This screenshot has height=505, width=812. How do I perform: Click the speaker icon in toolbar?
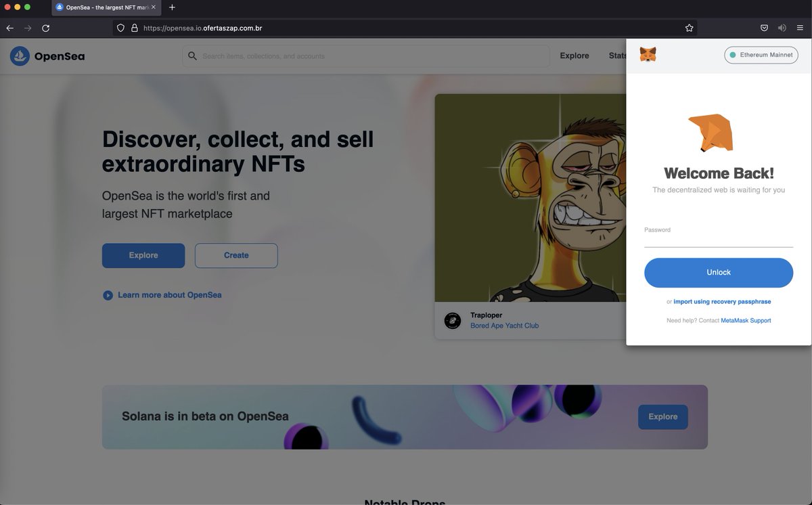(x=782, y=28)
